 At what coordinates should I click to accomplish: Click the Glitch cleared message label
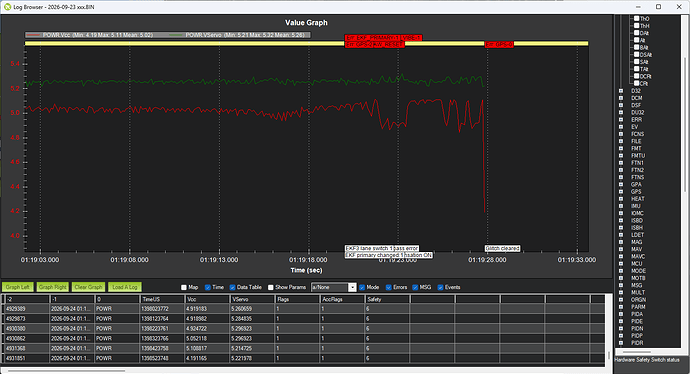[x=503, y=249]
